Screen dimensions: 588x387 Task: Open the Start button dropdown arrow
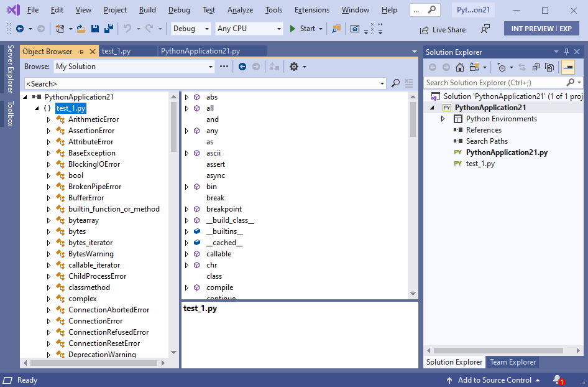point(321,29)
